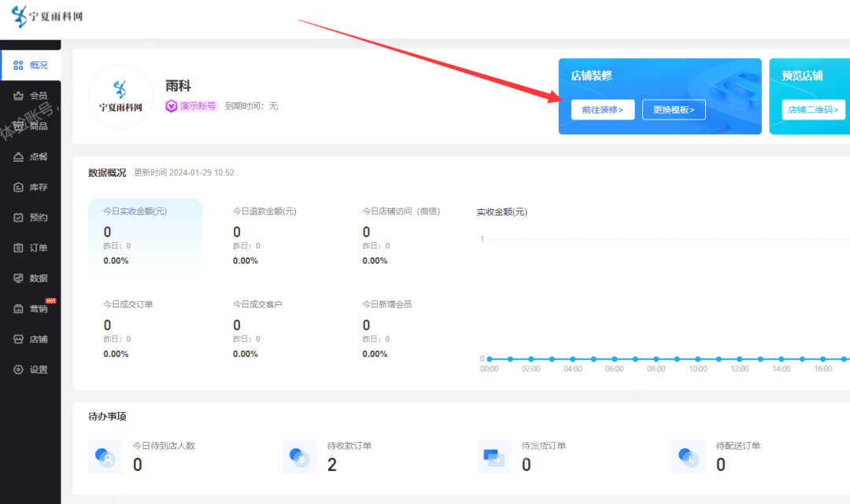Click the 宁夏雨科网 logo in header

coord(47,17)
